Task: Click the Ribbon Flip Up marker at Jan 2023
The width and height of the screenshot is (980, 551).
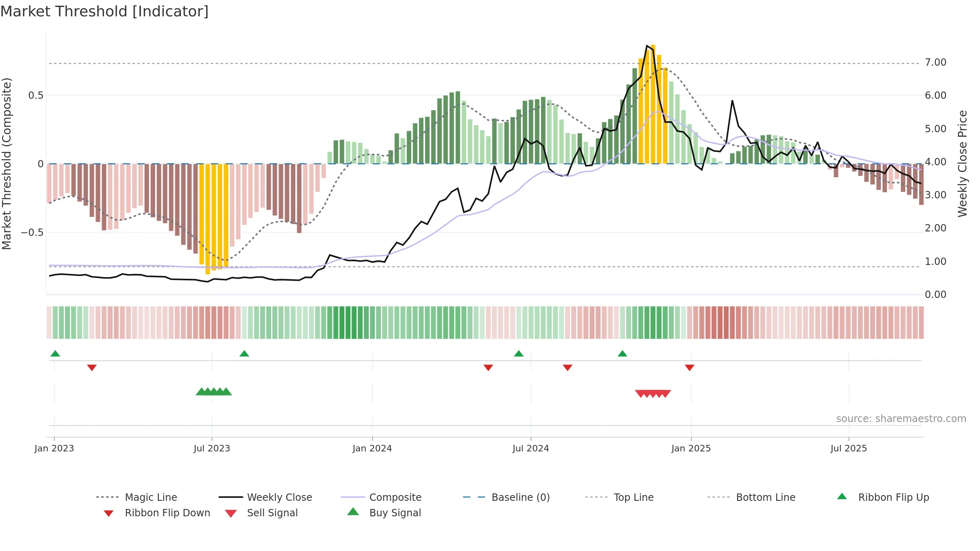Action: pyautogui.click(x=55, y=353)
